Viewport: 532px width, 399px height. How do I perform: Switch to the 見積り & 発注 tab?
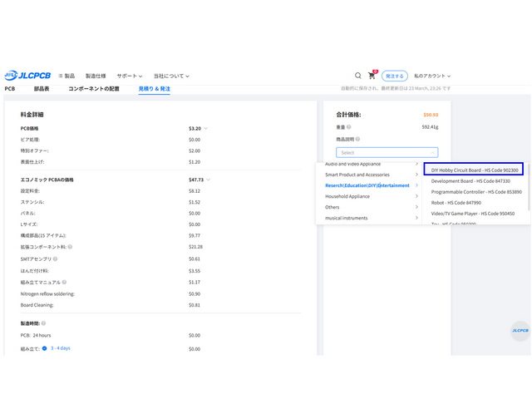155,89
